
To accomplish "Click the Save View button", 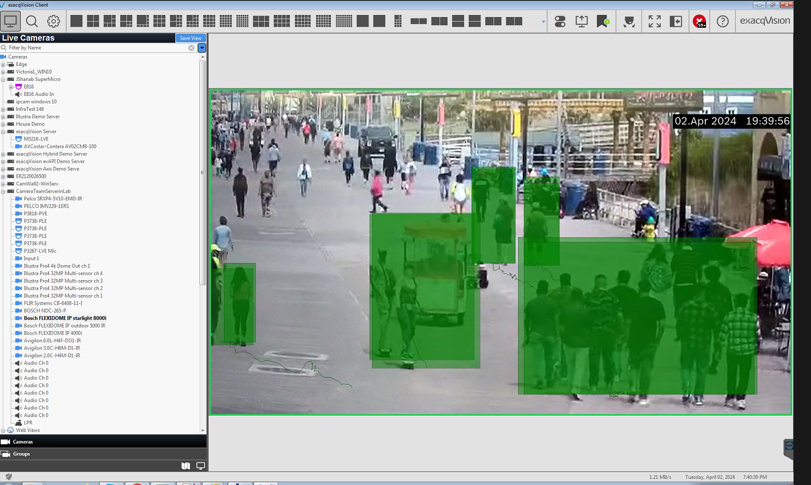I will (x=190, y=38).
